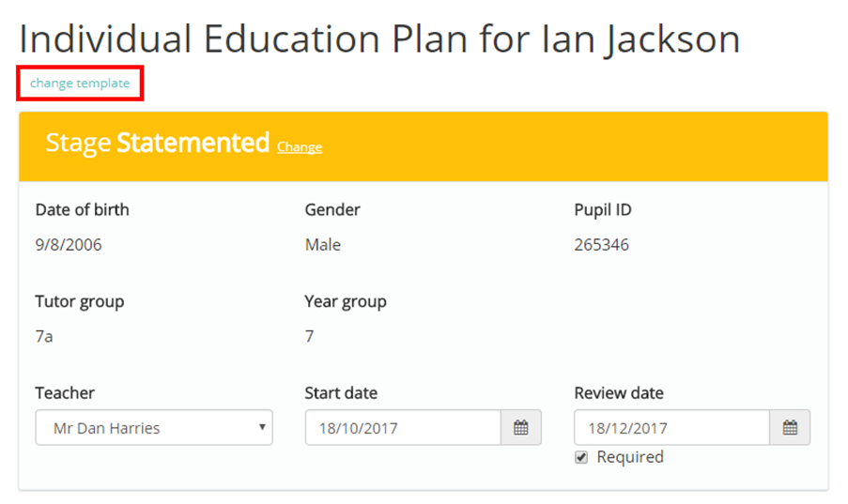Uncheck the Required checkbox
848x504 pixels.
coord(581,458)
